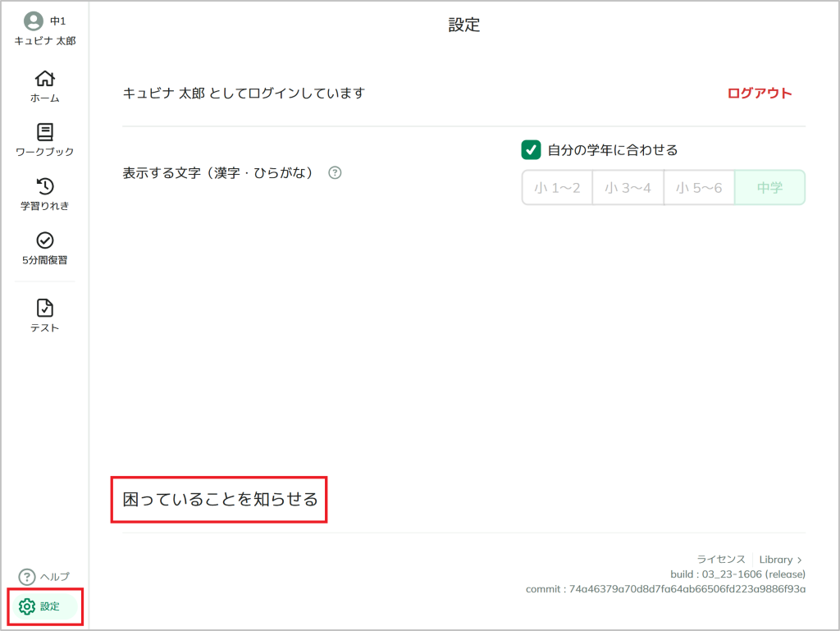Go to Home via house icon
The width and height of the screenshot is (840, 631).
point(45,79)
